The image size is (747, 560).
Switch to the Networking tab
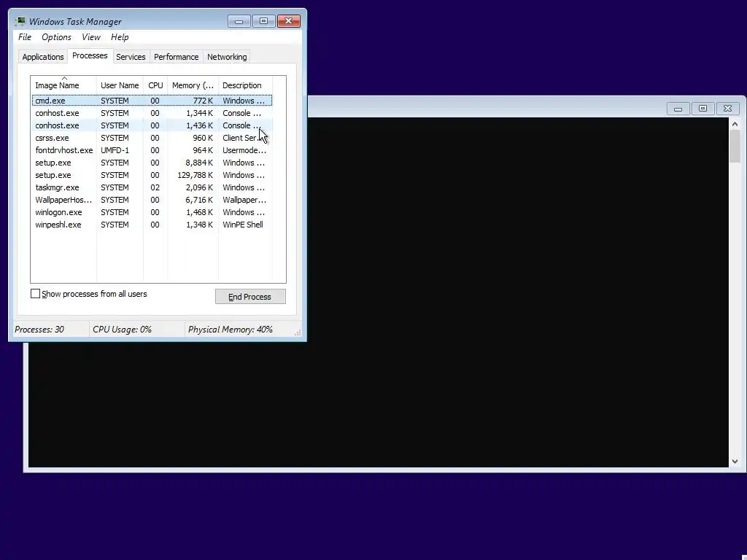[227, 57]
